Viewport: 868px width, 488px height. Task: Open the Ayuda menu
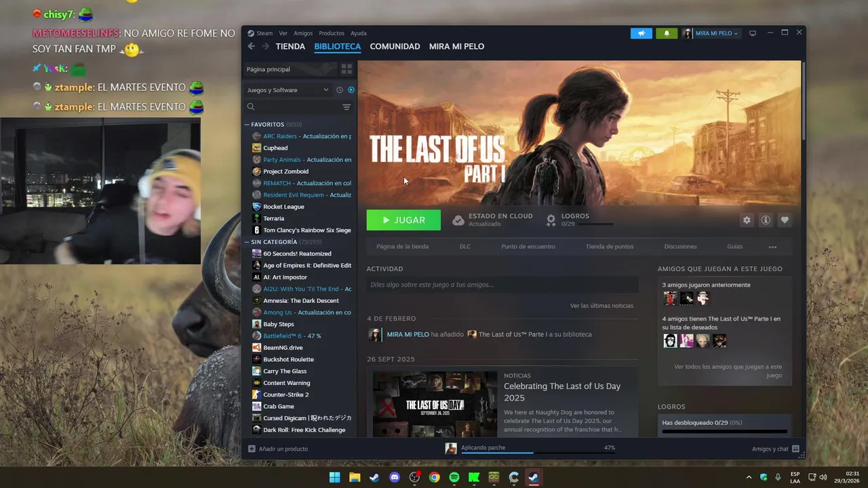(x=359, y=33)
